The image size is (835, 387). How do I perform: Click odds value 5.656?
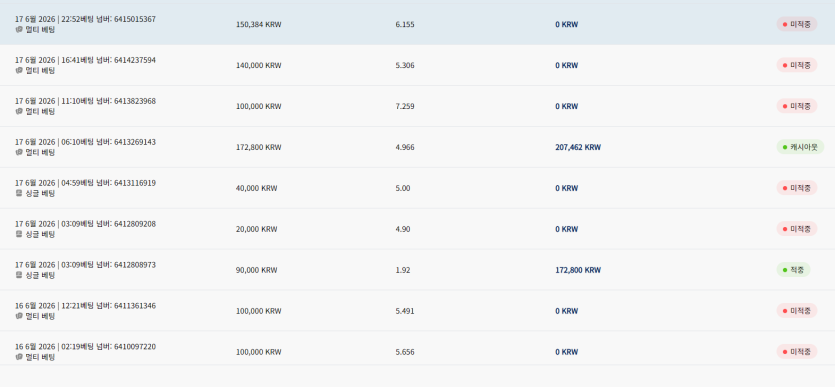(x=405, y=352)
